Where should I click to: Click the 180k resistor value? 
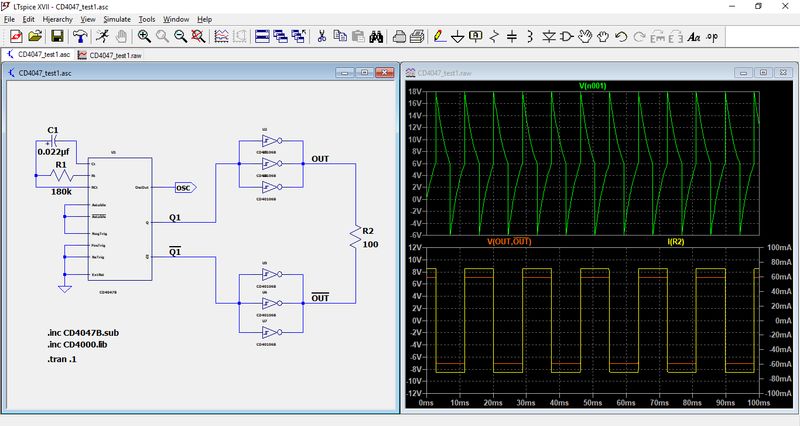[x=61, y=192]
